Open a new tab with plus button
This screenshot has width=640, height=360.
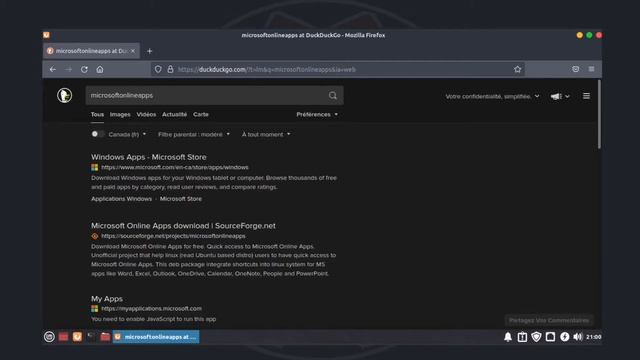click(x=149, y=51)
